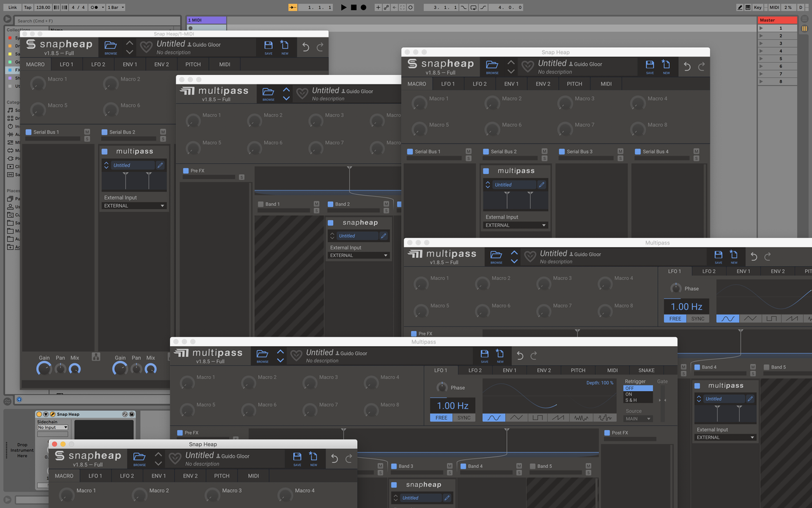Toggle Ableton Link button
This screenshot has width=812, height=508.
(13, 7)
